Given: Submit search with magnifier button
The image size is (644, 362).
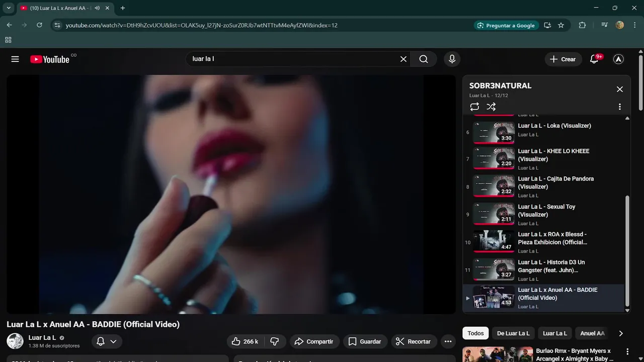Looking at the screenshot, I should coord(424,59).
